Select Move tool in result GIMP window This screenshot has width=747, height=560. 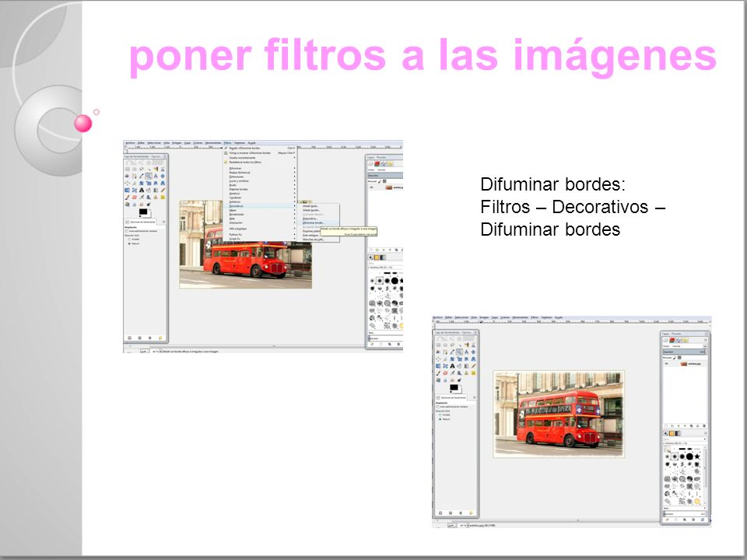473,352
